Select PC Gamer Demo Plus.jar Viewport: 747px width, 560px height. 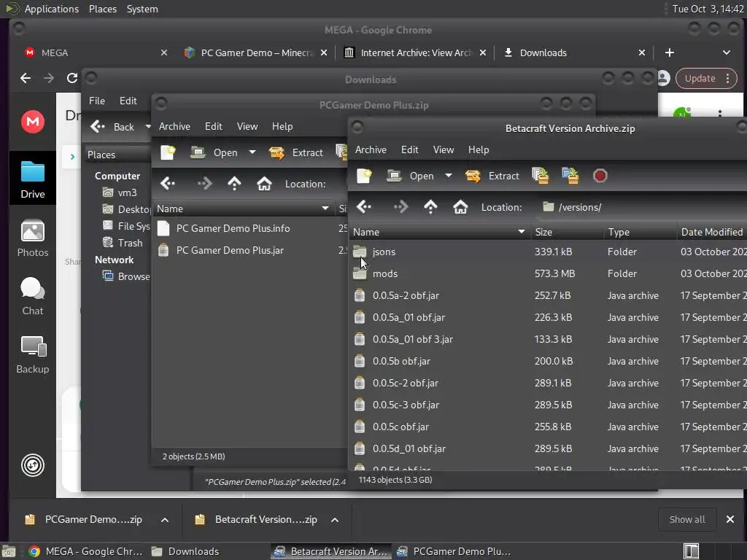[x=230, y=250]
